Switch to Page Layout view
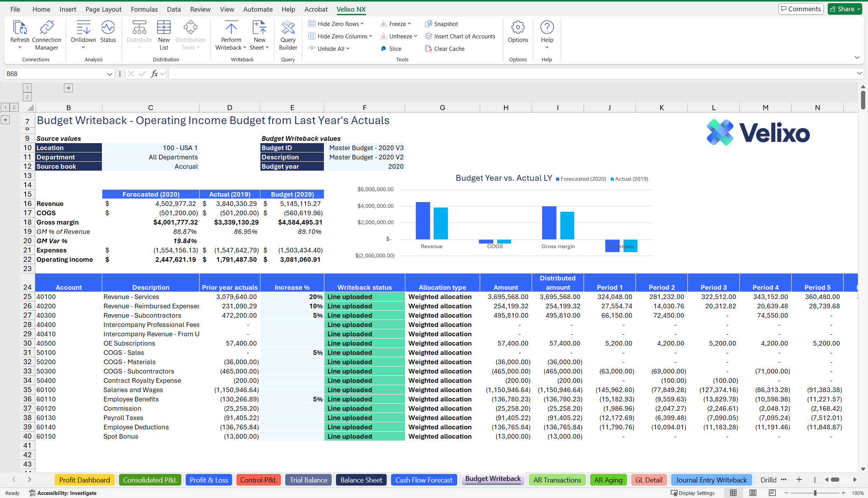This screenshot has height=498, width=868. click(x=753, y=493)
